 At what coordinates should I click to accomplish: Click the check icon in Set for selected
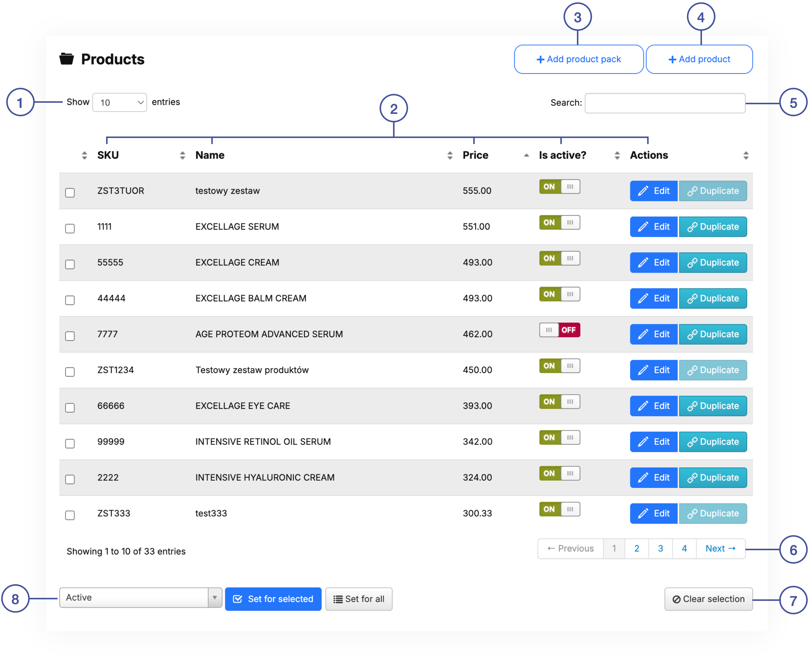click(x=238, y=599)
